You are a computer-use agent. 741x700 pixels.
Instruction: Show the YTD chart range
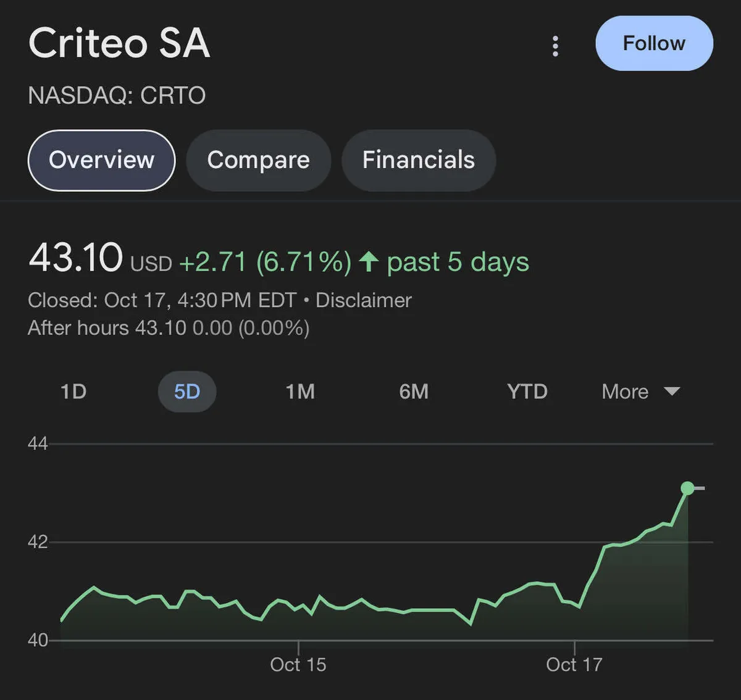(527, 392)
